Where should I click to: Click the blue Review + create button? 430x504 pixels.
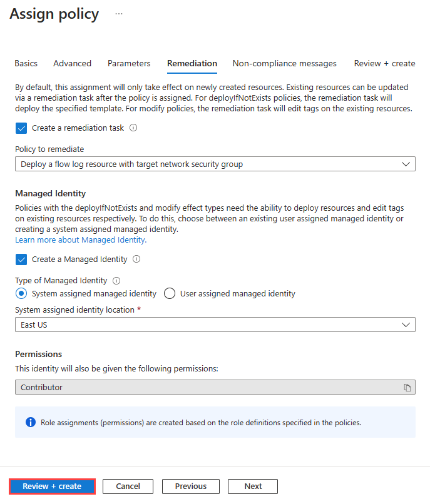pyautogui.click(x=52, y=486)
